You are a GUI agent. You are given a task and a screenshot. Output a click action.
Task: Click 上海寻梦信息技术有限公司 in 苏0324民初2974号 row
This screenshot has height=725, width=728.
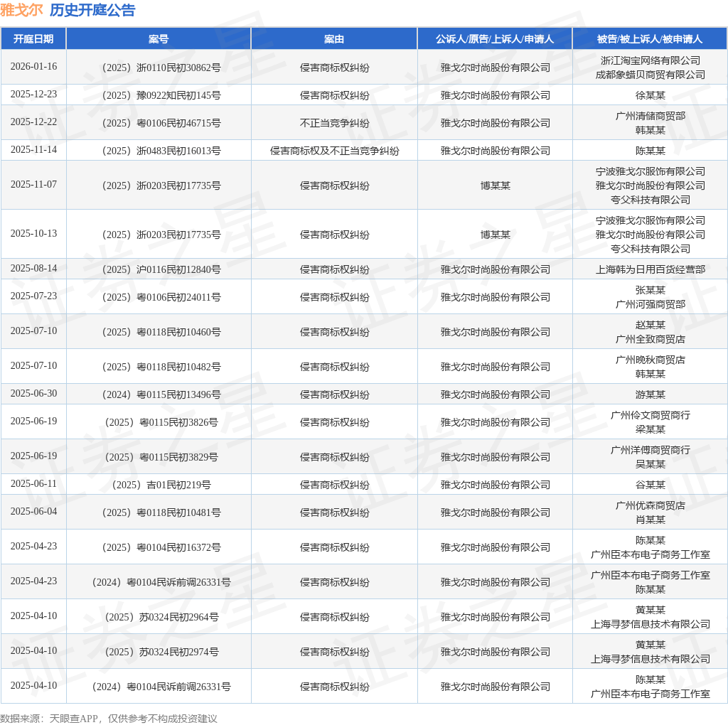[650, 660]
